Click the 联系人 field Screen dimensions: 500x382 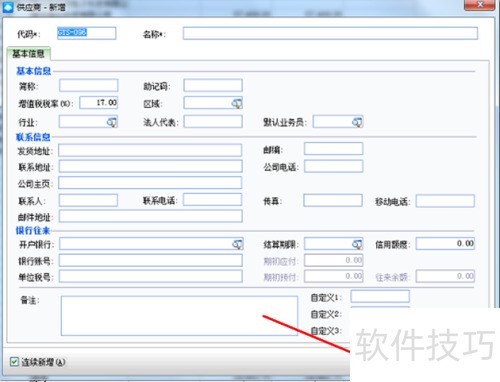coord(88,200)
